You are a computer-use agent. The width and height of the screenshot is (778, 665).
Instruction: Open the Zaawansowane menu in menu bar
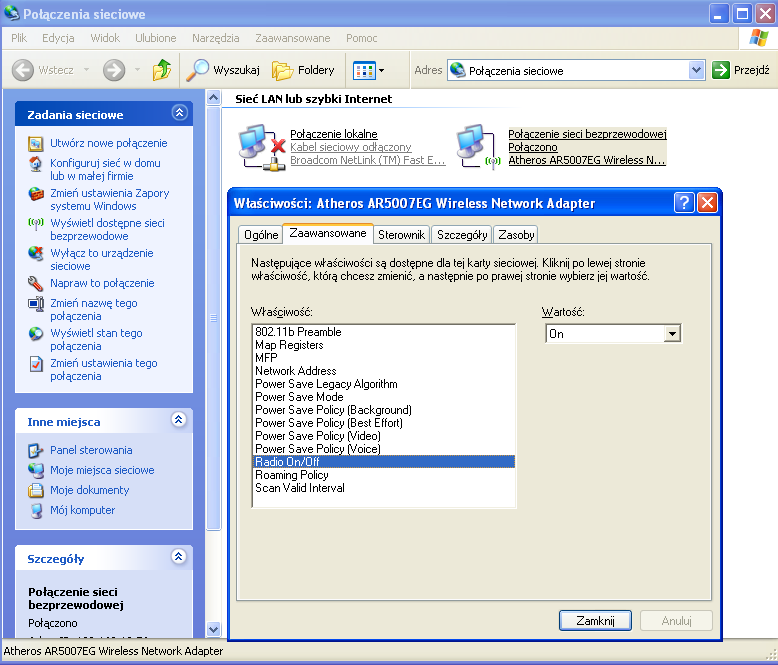click(x=292, y=38)
